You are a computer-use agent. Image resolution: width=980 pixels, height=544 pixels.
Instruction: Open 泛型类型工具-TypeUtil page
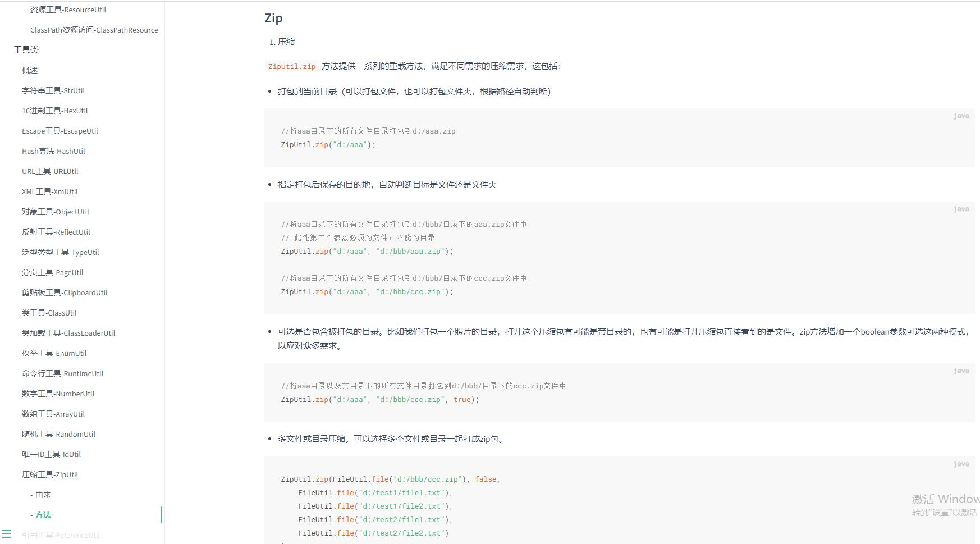[x=61, y=252]
